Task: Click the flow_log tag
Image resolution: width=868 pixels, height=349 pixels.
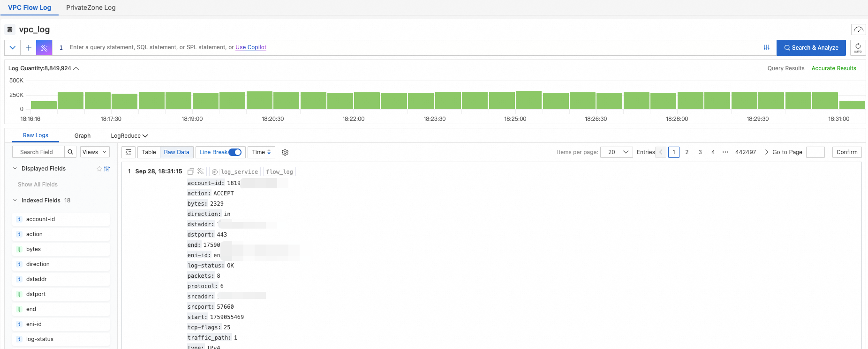Action: coord(279,172)
